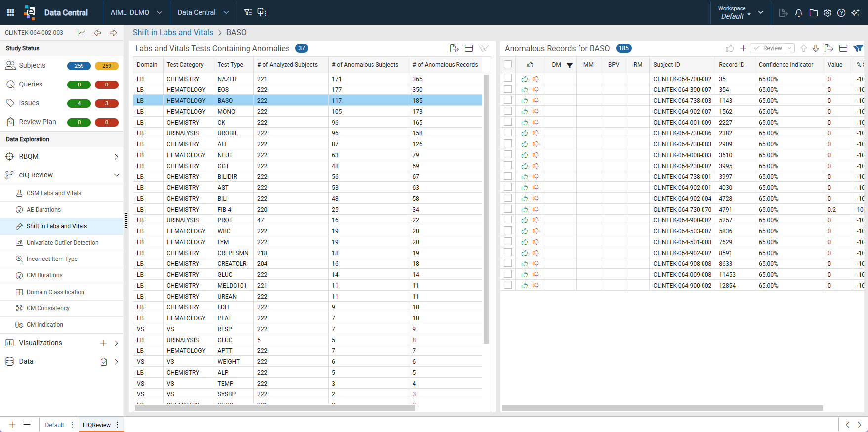Click the filter icon in the Anomalous Records toolbar

(858, 48)
